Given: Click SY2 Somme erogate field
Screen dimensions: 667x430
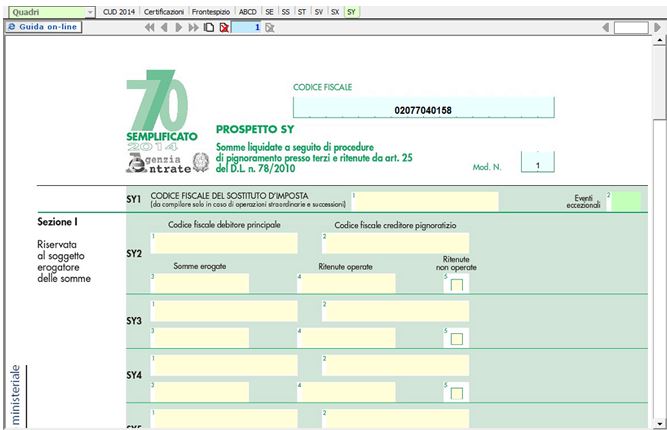Looking at the screenshot, I should click(x=200, y=283).
